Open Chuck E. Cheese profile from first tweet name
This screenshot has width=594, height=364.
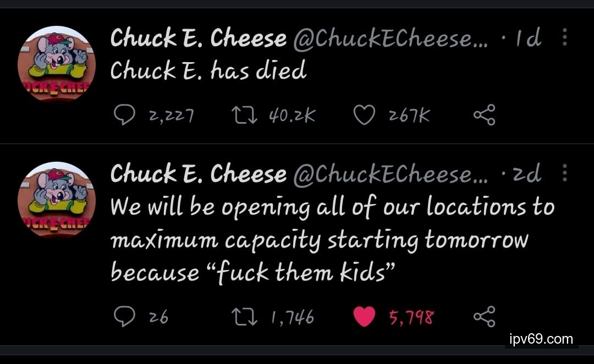pos(198,38)
